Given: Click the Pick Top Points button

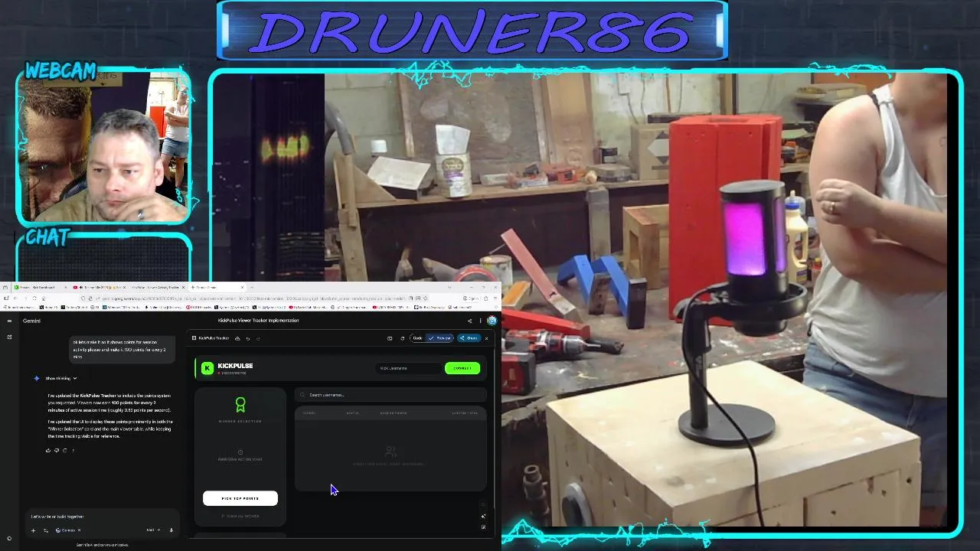Looking at the screenshot, I should point(240,498).
